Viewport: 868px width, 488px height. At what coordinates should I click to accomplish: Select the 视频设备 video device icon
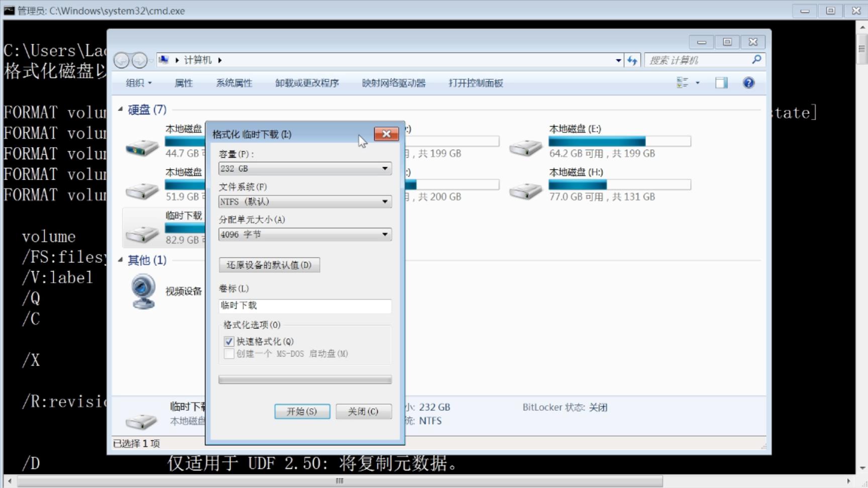point(143,290)
